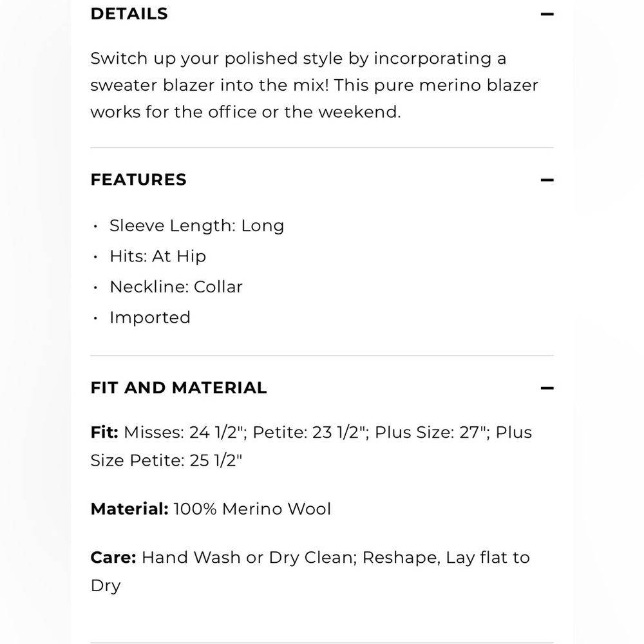Click the bold Care: label
The width and height of the screenshot is (644, 644).
(113, 557)
